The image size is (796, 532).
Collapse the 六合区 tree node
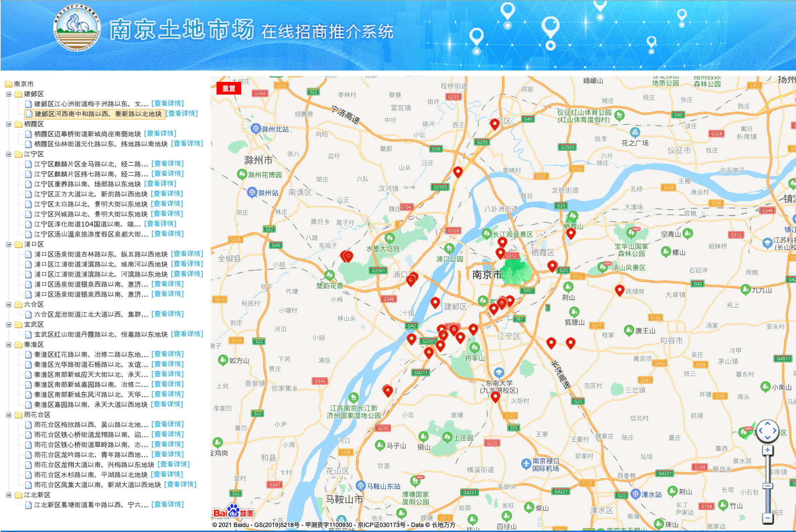tap(9, 304)
